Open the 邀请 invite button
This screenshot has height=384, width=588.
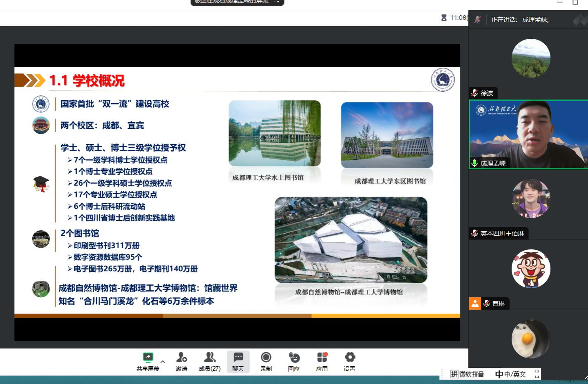coord(182,362)
